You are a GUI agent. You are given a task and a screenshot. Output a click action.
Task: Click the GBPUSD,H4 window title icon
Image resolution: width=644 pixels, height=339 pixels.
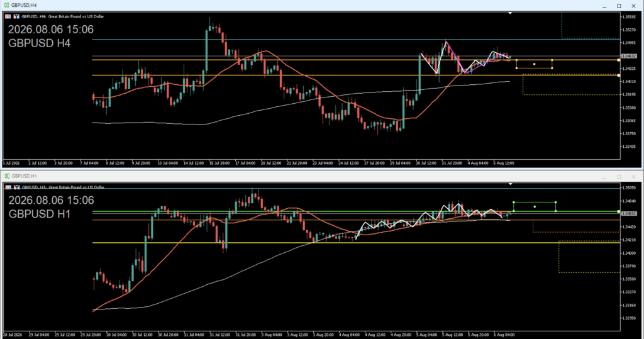coord(6,5)
